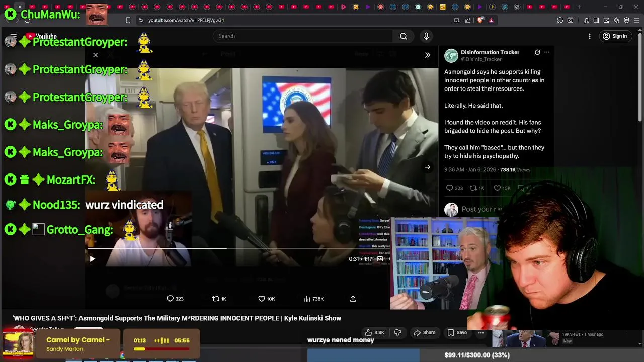Open the Brave Rewards triangle icon
The width and height of the screenshot is (644, 362).
tap(491, 20)
